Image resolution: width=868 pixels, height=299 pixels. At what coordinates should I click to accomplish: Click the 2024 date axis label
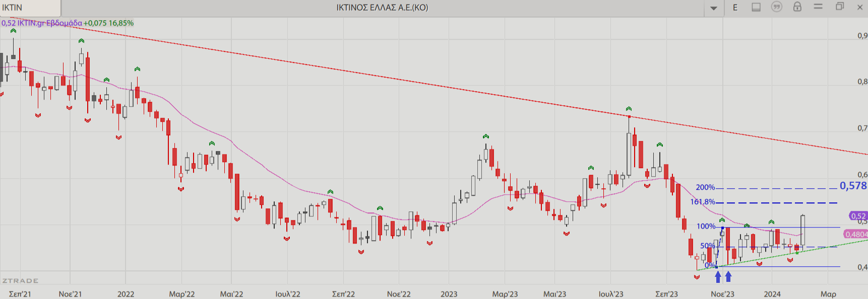772,294
